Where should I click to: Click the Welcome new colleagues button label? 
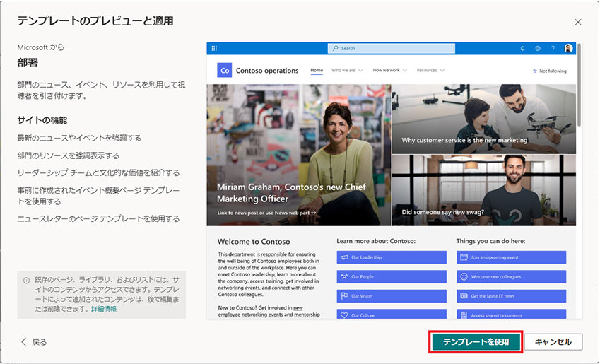[x=495, y=277]
